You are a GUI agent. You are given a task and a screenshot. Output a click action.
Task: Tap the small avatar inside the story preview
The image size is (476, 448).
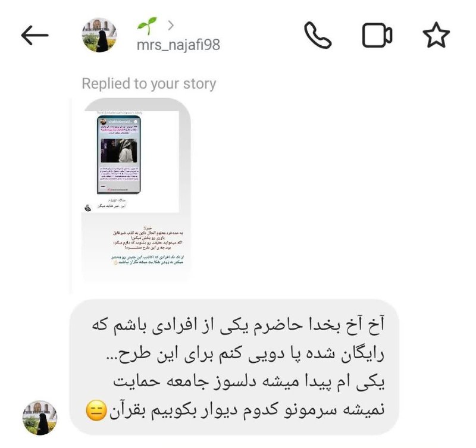click(87, 208)
